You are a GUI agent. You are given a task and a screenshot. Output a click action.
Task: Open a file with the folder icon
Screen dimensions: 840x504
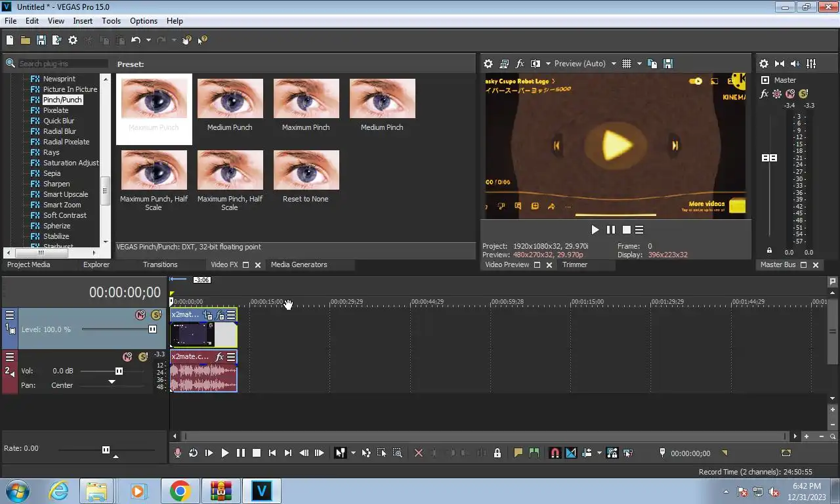click(x=25, y=40)
